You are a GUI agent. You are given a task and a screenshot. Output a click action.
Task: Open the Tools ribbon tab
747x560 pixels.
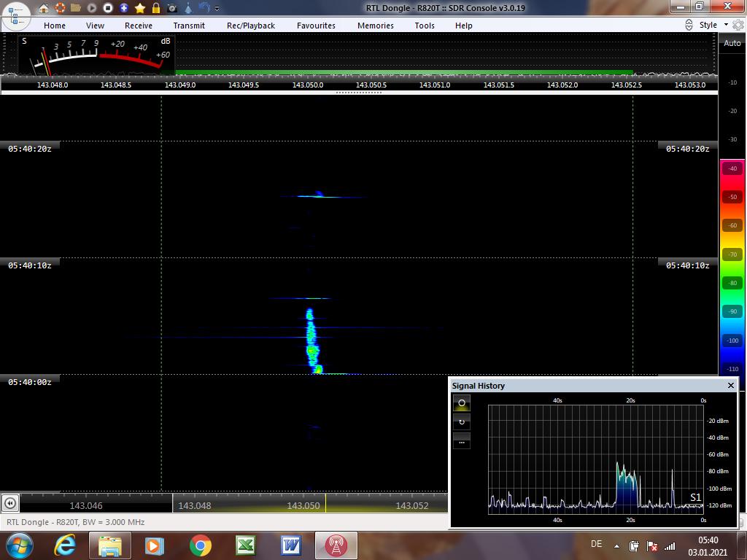[x=425, y=26]
